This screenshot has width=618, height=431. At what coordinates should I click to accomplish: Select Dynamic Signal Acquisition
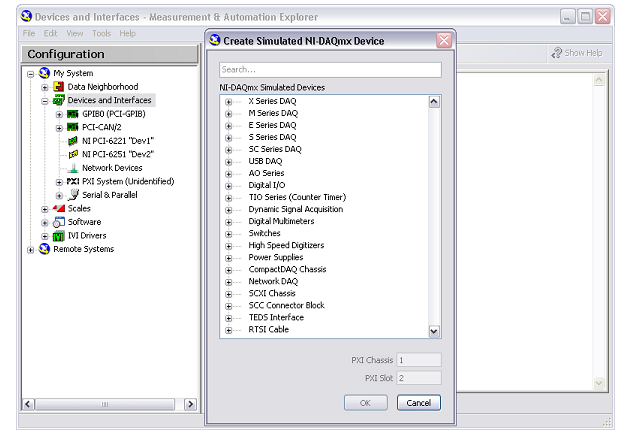[x=296, y=209]
